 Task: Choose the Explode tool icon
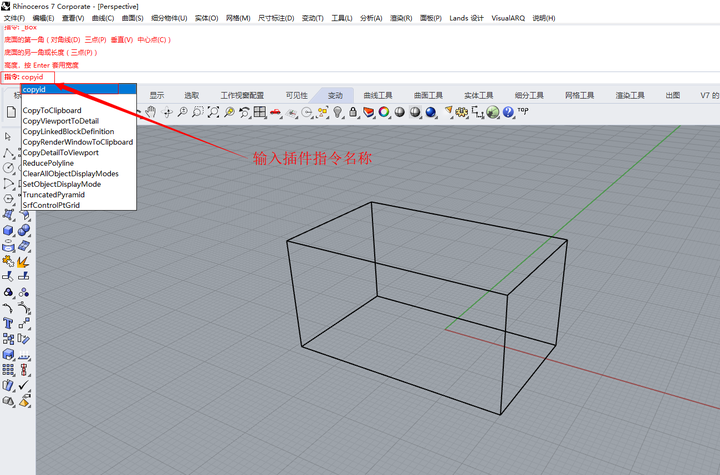click(x=23, y=261)
